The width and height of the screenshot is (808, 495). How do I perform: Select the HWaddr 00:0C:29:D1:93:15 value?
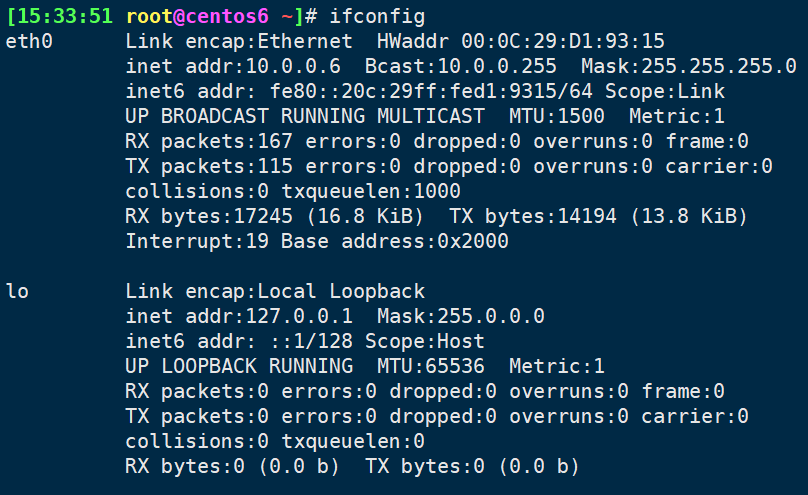(520, 41)
